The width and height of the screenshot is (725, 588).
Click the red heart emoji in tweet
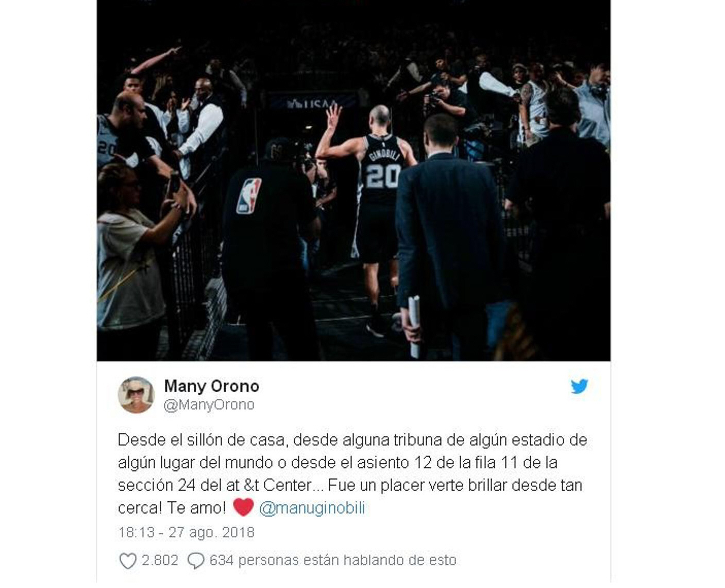[x=243, y=507]
